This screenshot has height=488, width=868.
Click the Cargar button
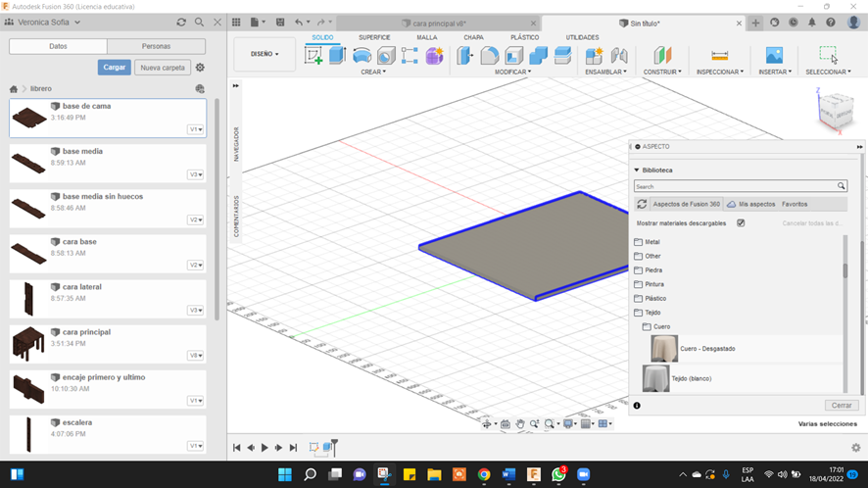114,68
